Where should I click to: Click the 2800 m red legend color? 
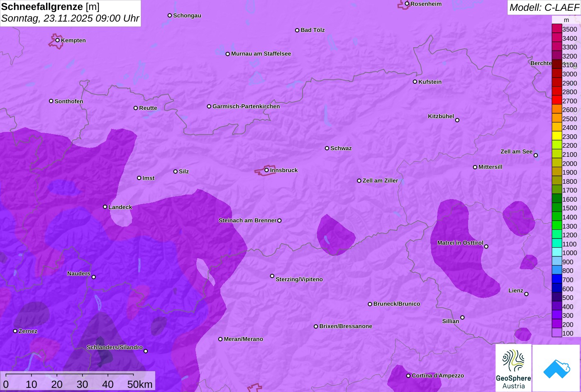(557, 92)
